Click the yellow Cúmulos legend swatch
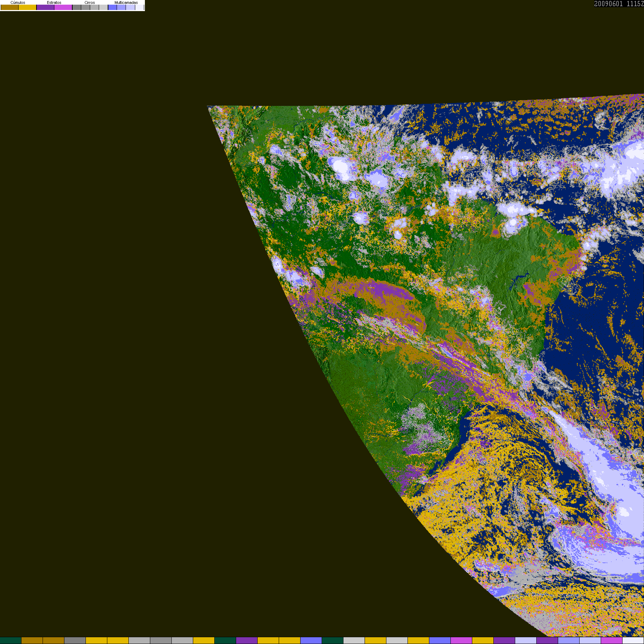Viewport: 644px width, 644px height. click(x=28, y=7)
